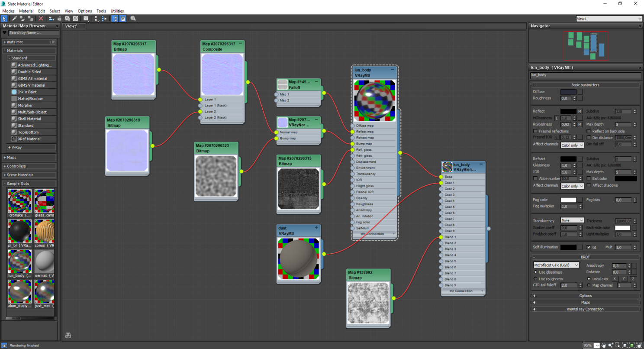Open Fog color white swatch
The width and height of the screenshot is (644, 349).
[x=568, y=200]
